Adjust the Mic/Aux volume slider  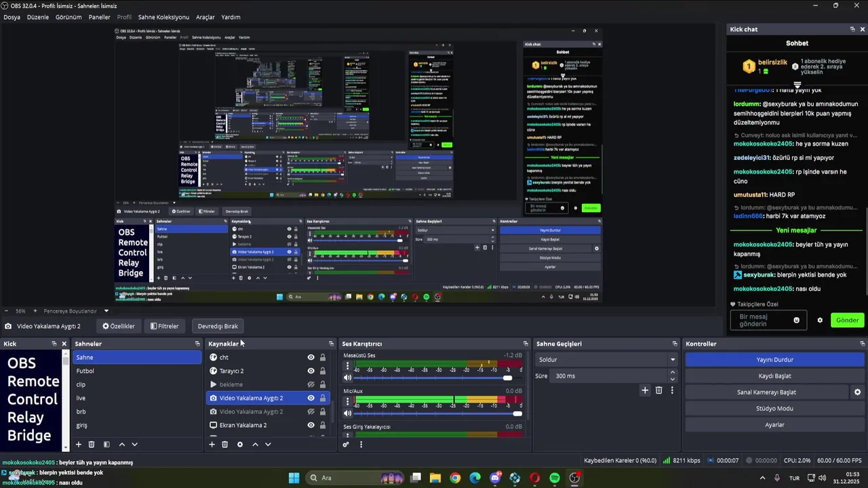pyautogui.click(x=517, y=413)
